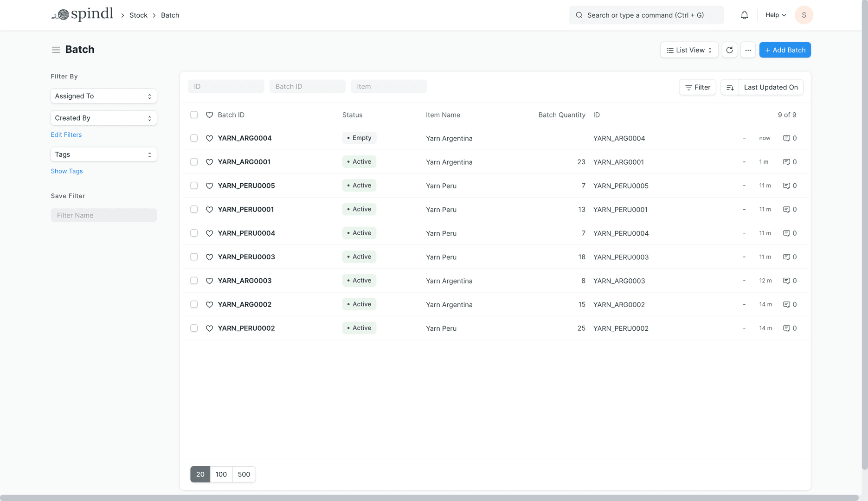Click the sort direction toggle icon
Image resolution: width=868 pixels, height=501 pixels.
click(730, 87)
